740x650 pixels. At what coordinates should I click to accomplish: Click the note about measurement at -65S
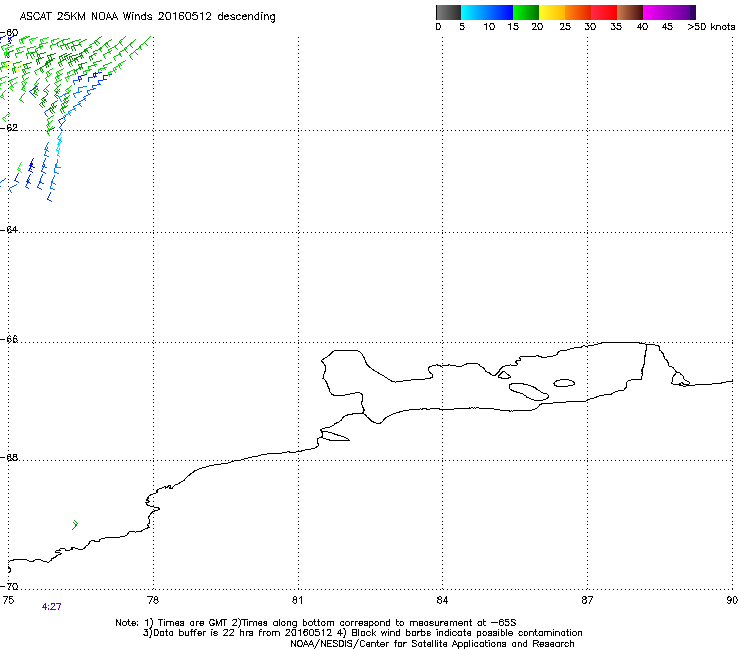click(374, 623)
